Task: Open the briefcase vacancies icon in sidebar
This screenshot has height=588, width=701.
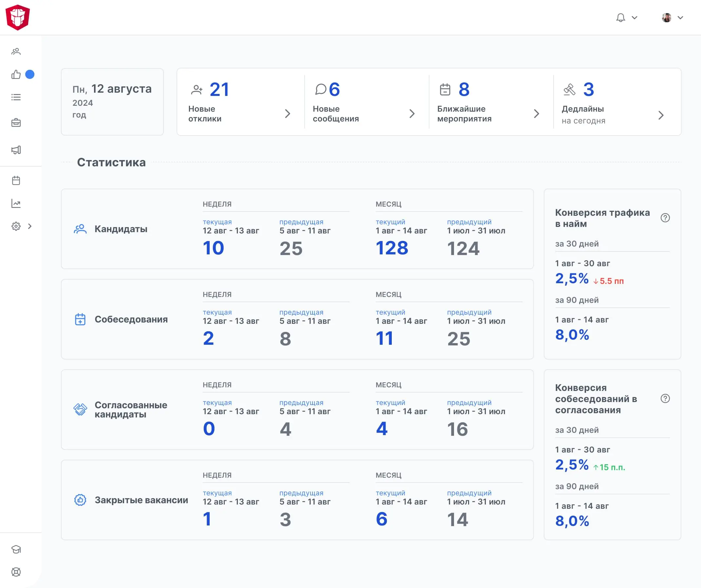Action: point(16,123)
